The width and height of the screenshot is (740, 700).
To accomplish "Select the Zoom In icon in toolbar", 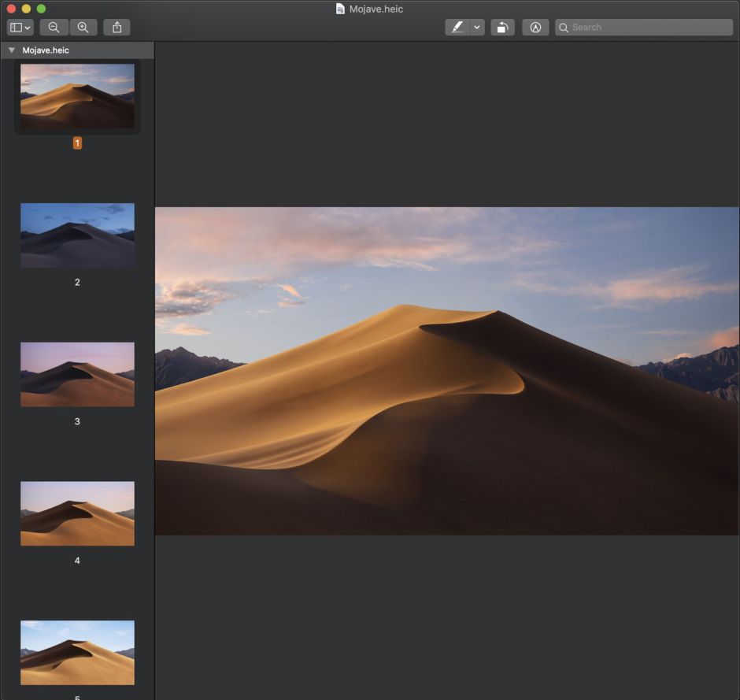I will pyautogui.click(x=83, y=27).
